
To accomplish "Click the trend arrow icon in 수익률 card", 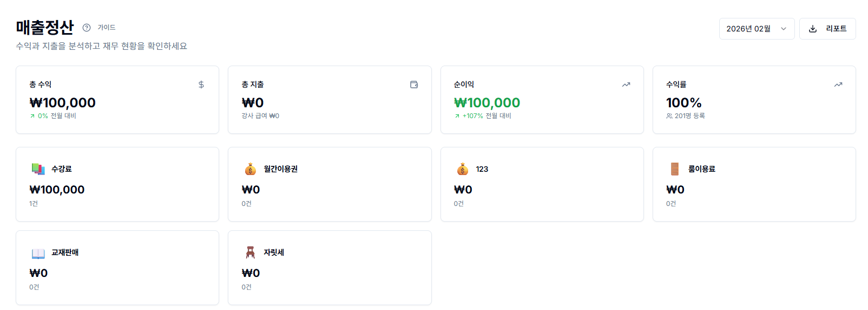I will click(838, 85).
